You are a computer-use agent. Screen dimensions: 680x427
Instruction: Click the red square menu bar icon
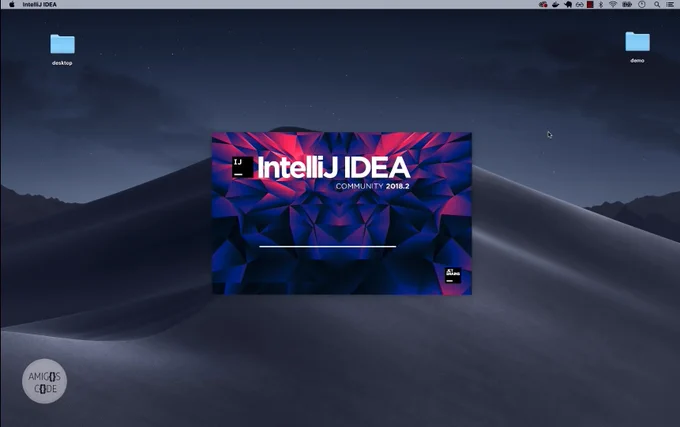pos(590,4)
